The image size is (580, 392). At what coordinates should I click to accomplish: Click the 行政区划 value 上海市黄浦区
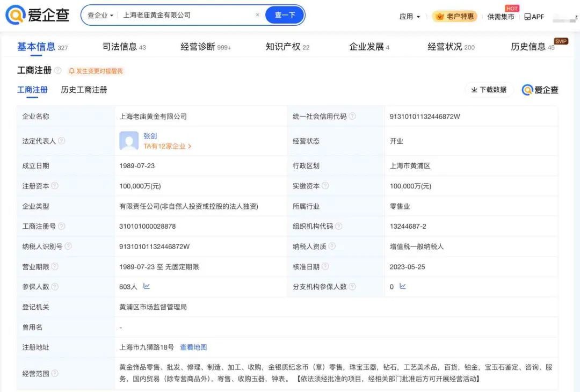410,166
